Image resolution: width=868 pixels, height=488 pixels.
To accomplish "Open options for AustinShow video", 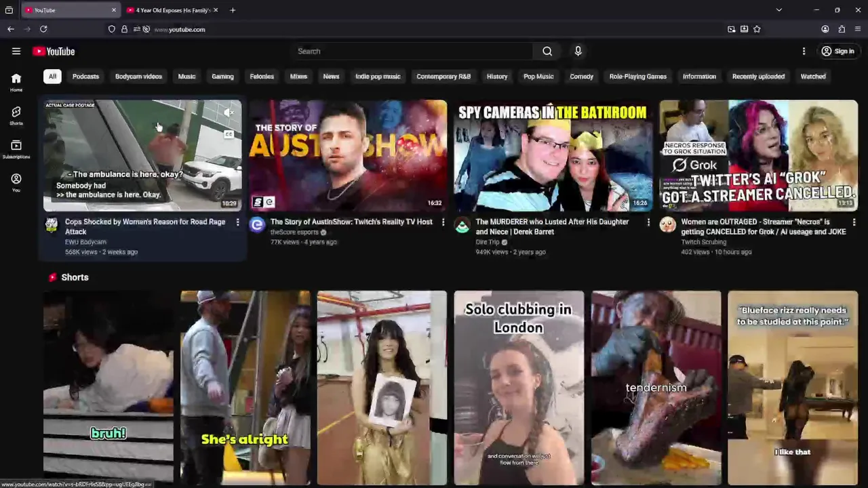I will point(443,222).
